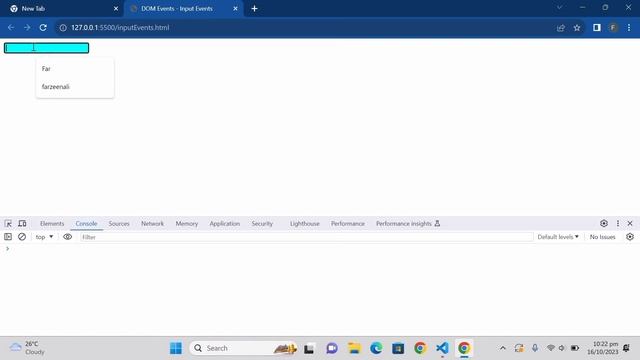Open DevTools customize menu
Viewport: 640px width, 360px height.
(618, 223)
